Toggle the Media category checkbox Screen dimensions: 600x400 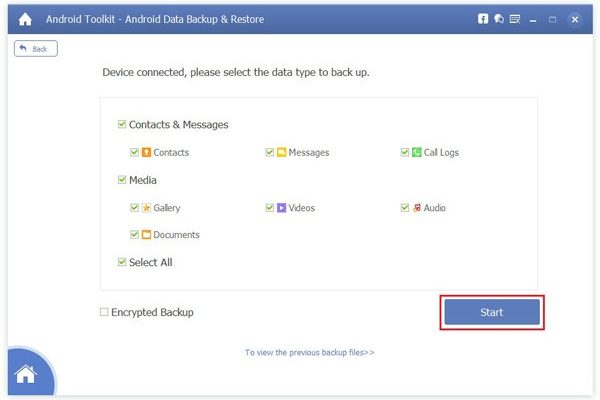(x=121, y=180)
